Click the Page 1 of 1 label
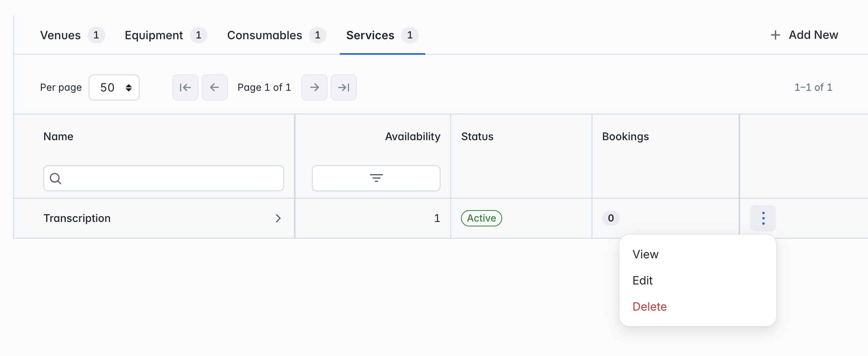 264,87
